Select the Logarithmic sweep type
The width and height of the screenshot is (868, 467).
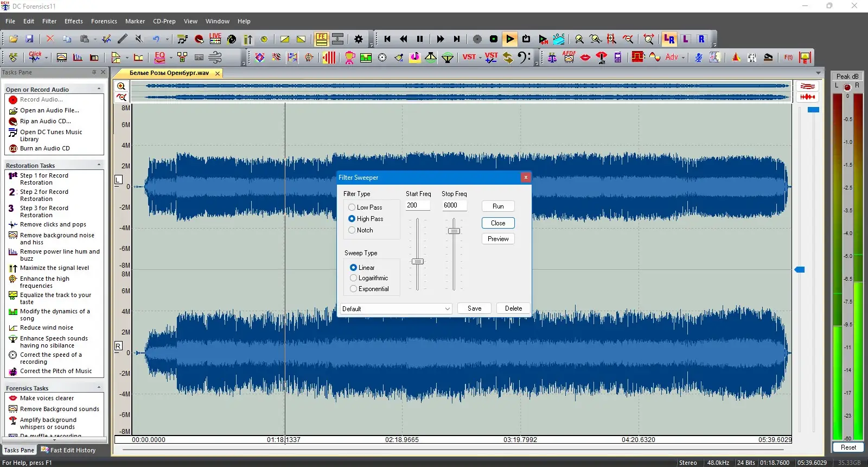point(354,278)
